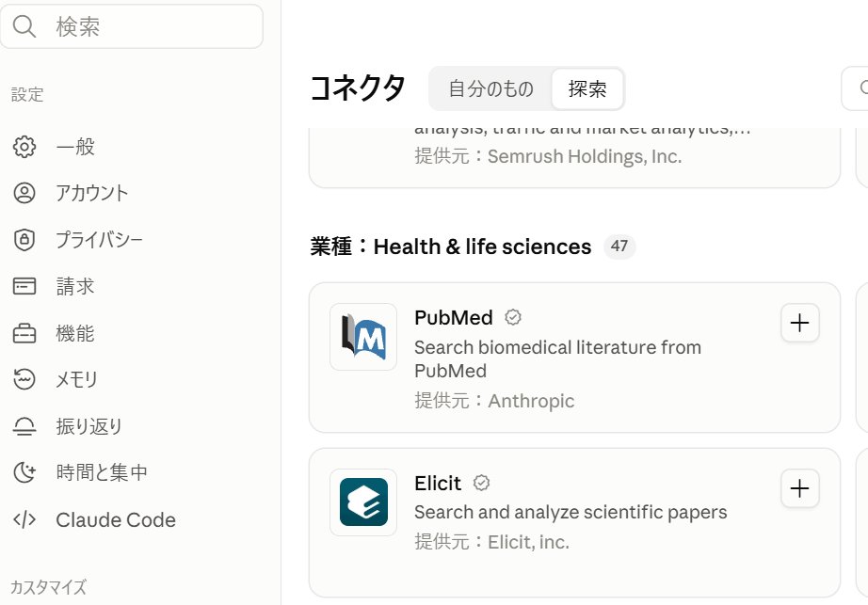Click the moon icon beside 時間と集中
Screen dimensions: 868x605
point(24,472)
